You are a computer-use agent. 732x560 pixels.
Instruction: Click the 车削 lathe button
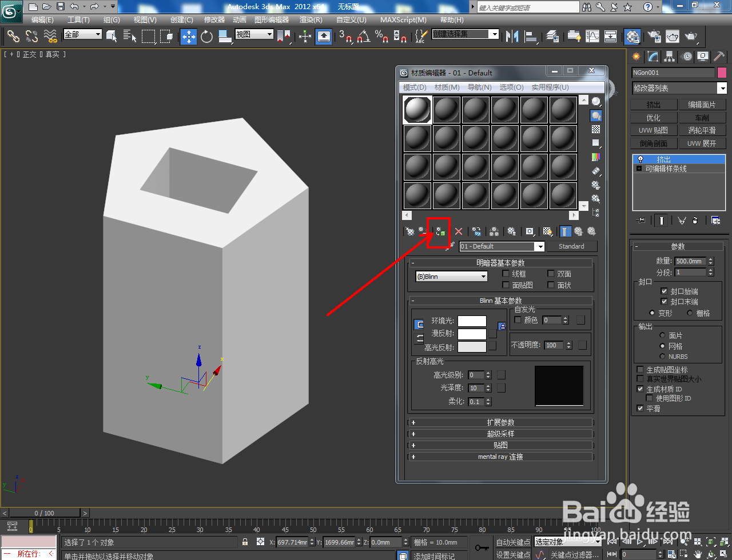coord(702,118)
